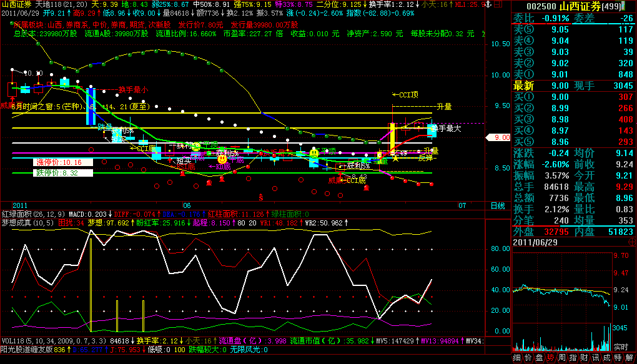The width and height of the screenshot is (637, 364).
Task: Click the 日线 daily period label
Action: pyautogui.click(x=498, y=205)
